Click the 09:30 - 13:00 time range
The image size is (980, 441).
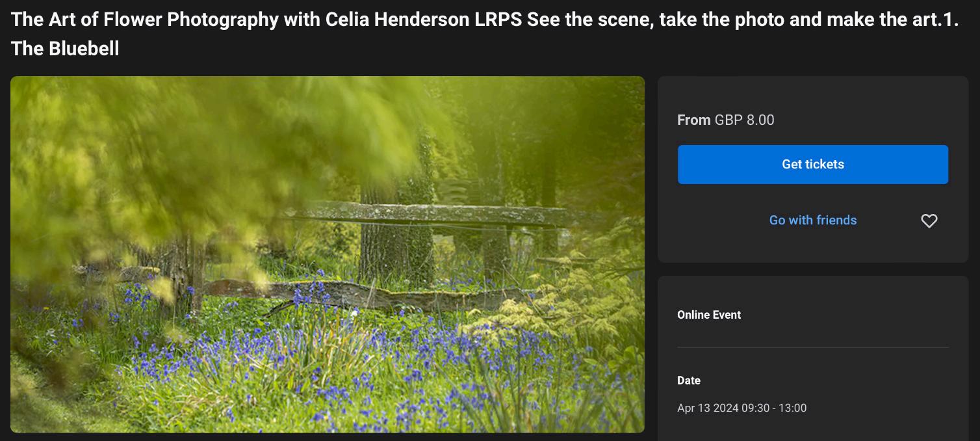(773, 408)
